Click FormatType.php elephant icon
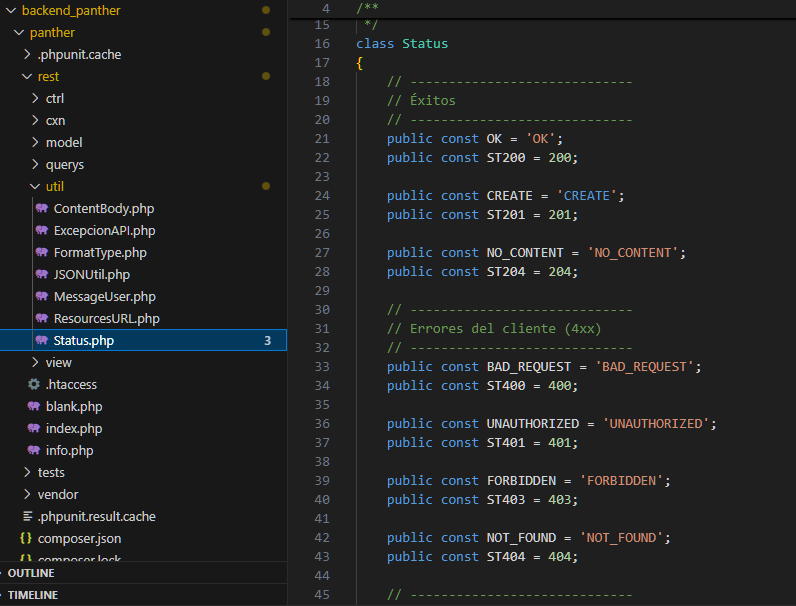The height and width of the screenshot is (606, 796). [42, 252]
